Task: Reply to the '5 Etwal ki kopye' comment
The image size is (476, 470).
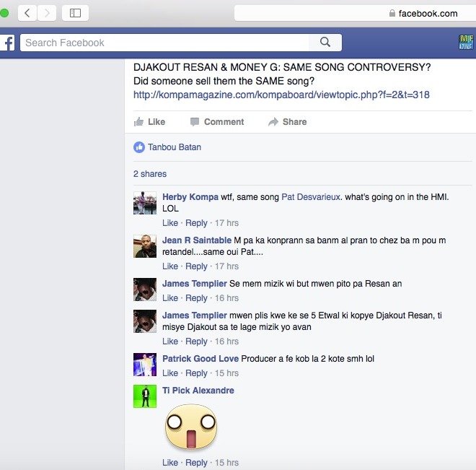Action: pyautogui.click(x=196, y=341)
